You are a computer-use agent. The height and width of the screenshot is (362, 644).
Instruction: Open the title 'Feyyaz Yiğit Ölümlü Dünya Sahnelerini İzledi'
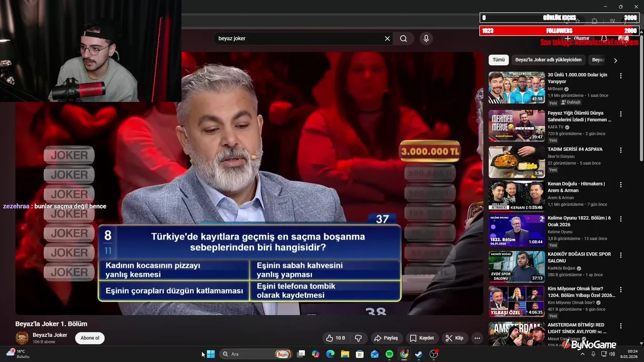580,116
